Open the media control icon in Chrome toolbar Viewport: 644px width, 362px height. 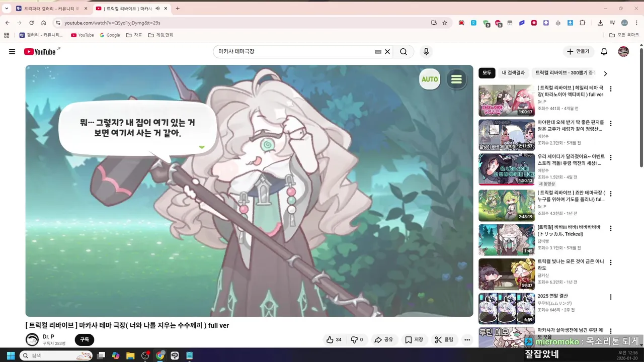(x=612, y=23)
